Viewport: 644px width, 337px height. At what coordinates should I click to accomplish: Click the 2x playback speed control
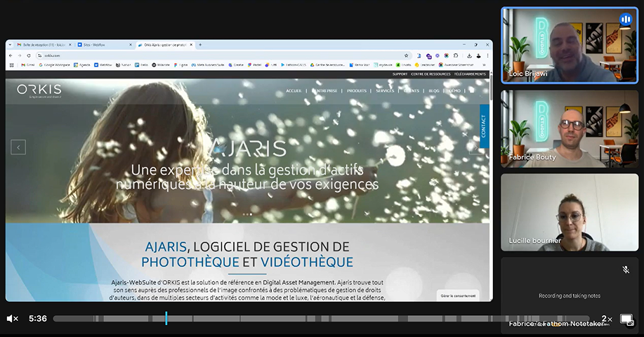[607, 319]
